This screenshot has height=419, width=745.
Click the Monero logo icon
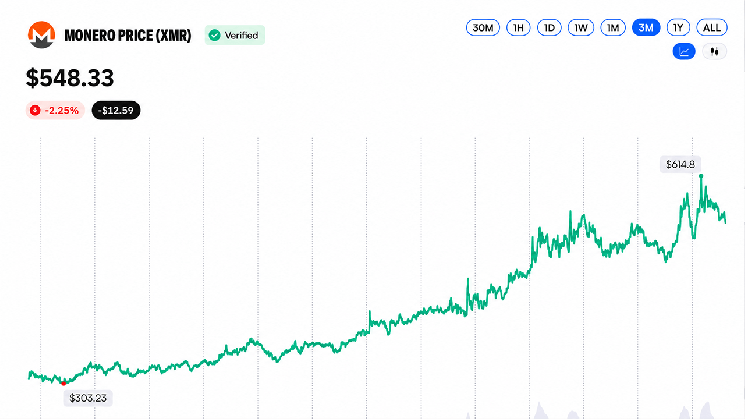click(x=41, y=35)
